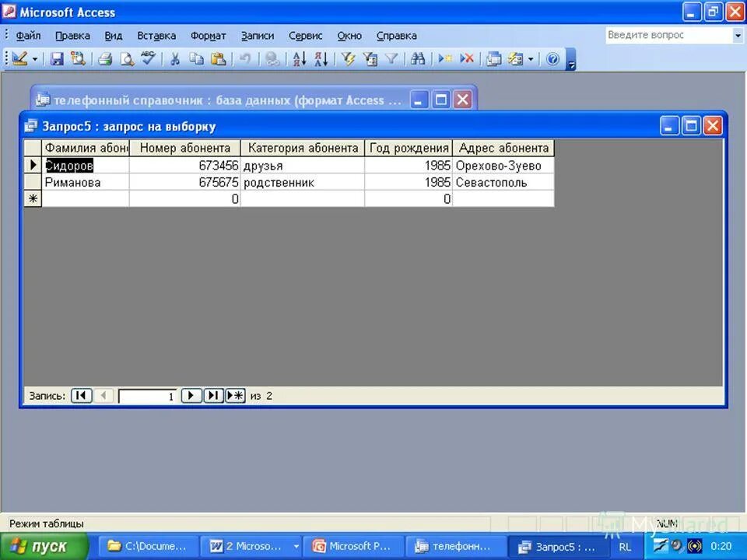The width and height of the screenshot is (747, 560).
Task: Click the Database Window icon
Action: point(494,58)
